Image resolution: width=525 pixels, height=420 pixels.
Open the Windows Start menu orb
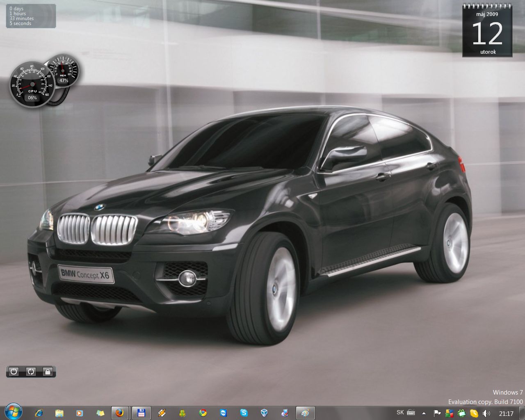point(14,411)
